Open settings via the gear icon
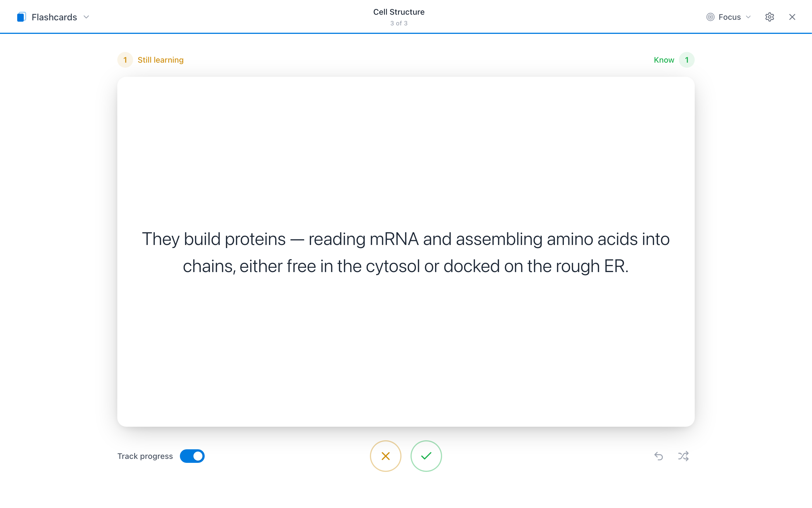Image resolution: width=812 pixels, height=508 pixels. pyautogui.click(x=769, y=17)
